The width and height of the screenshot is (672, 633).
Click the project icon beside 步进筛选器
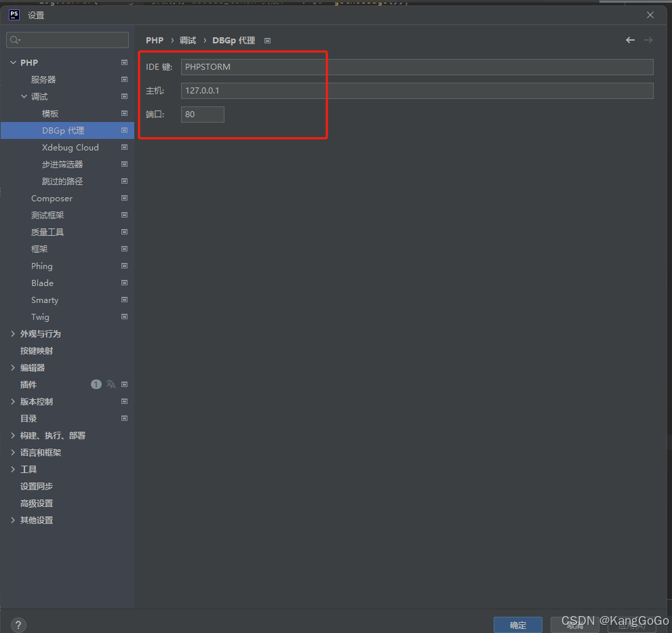(x=124, y=164)
